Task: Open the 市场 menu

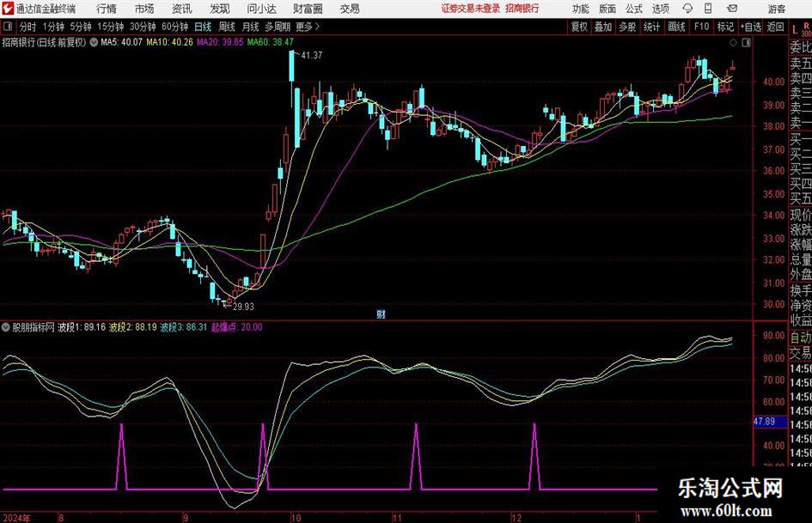Action: point(144,9)
